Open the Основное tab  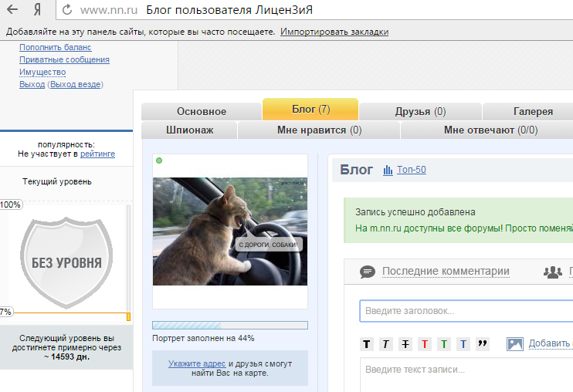point(202,111)
